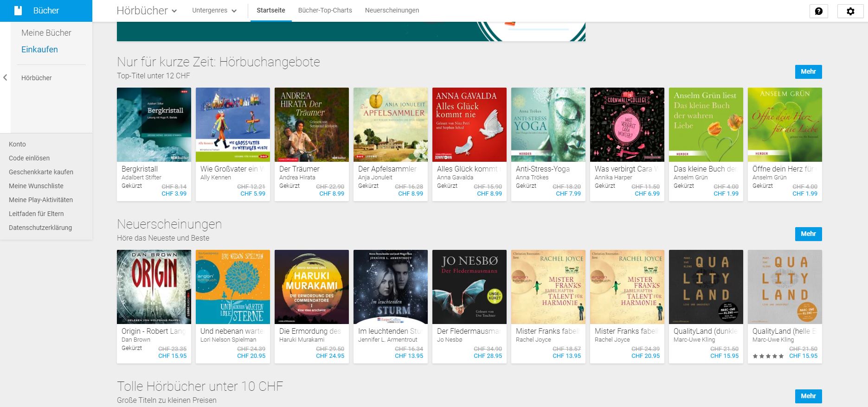
Task: Collapse sidebar with left arrow chevron
Action: tap(5, 77)
